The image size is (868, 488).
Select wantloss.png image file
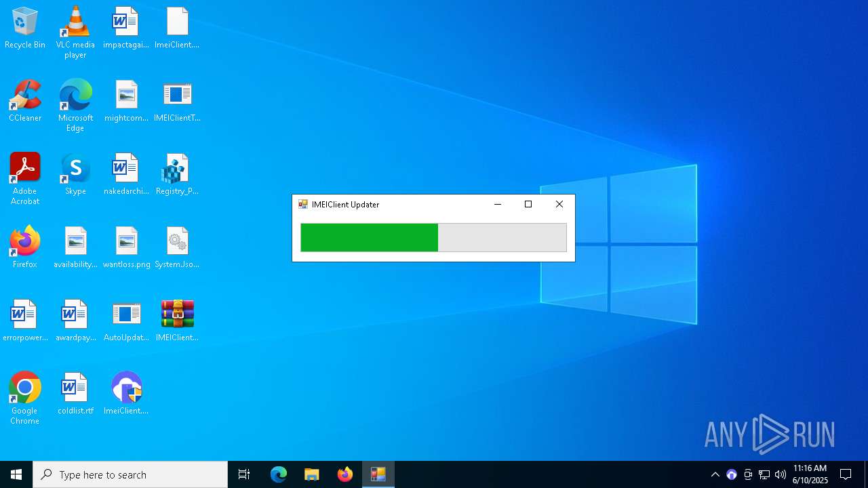coord(126,248)
